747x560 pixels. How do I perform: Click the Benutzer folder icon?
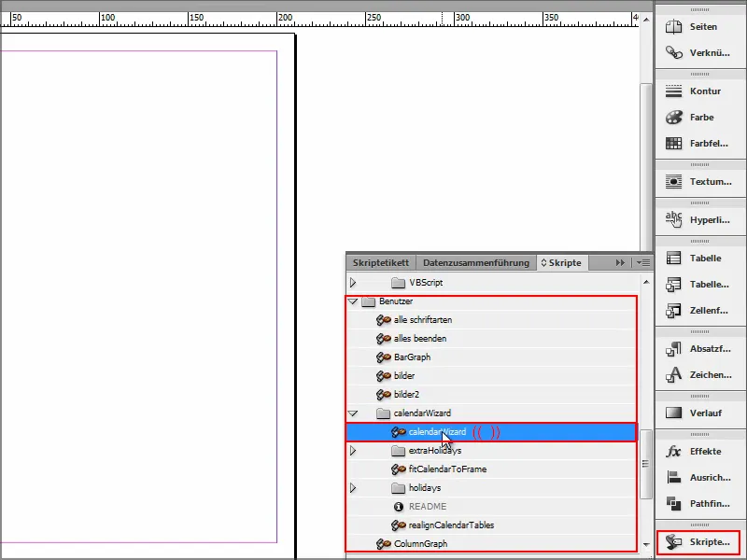tap(369, 301)
